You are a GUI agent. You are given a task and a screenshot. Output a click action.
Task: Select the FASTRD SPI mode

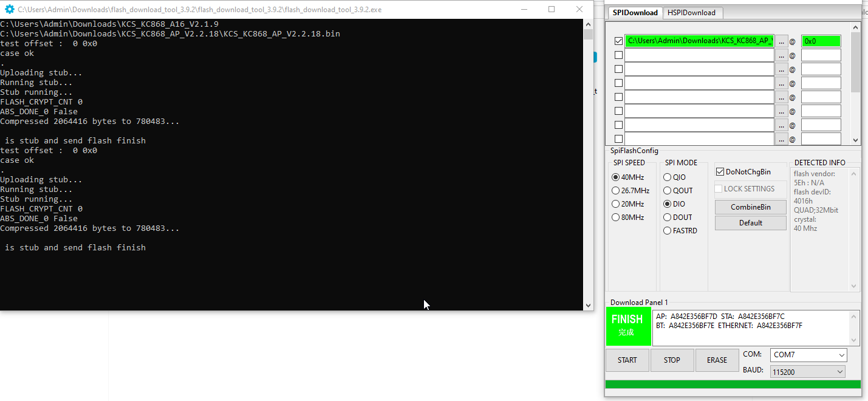pos(668,231)
